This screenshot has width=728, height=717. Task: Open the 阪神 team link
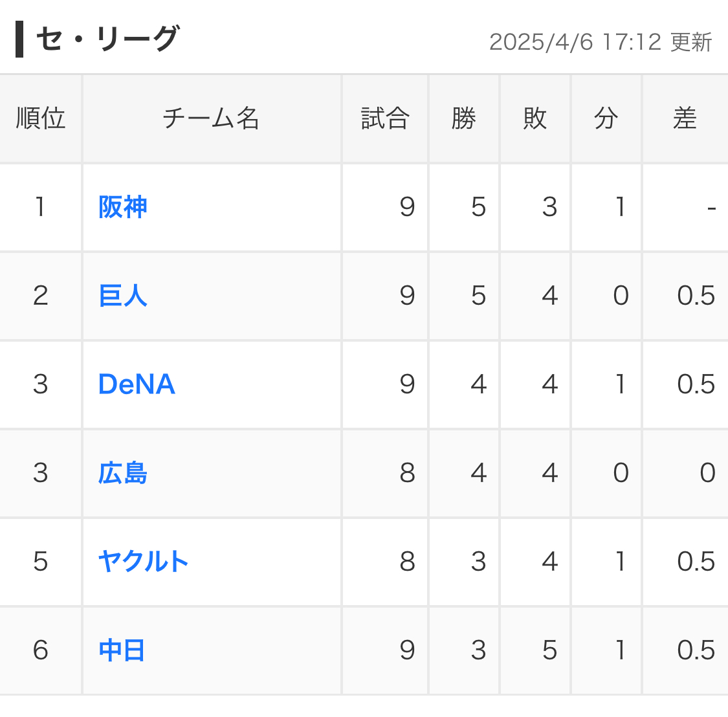[122, 207]
